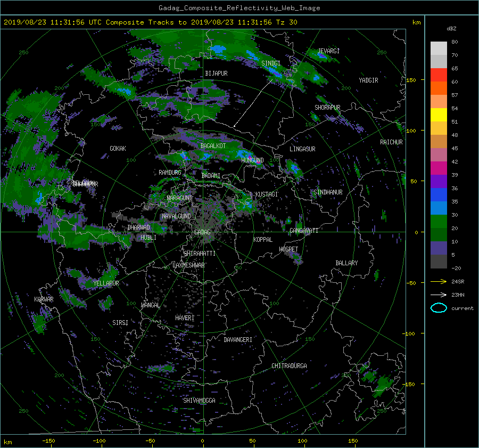479x448 pixels.
Task: Click the YADGIR city label
Action: [x=368, y=80]
